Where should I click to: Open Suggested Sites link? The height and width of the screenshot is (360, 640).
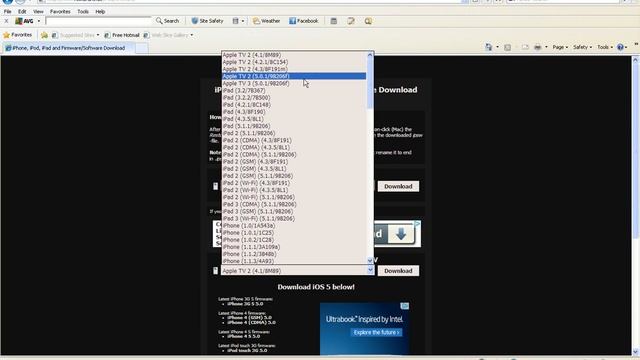75,35
